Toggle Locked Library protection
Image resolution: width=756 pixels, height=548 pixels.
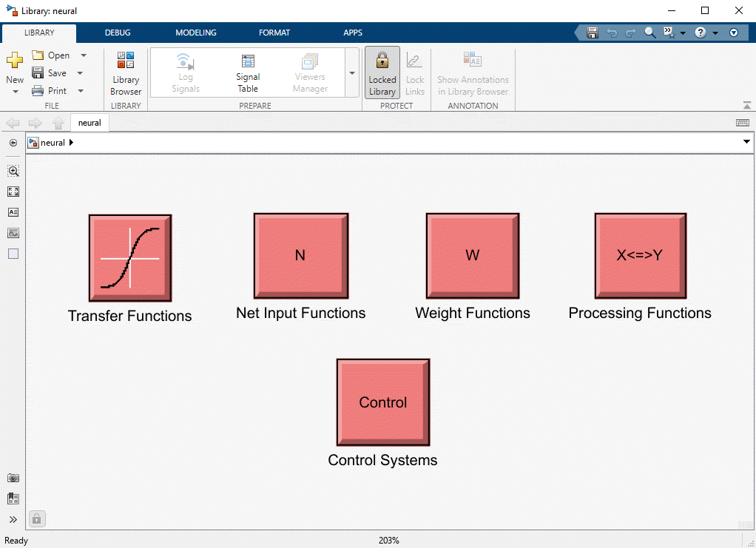[382, 72]
